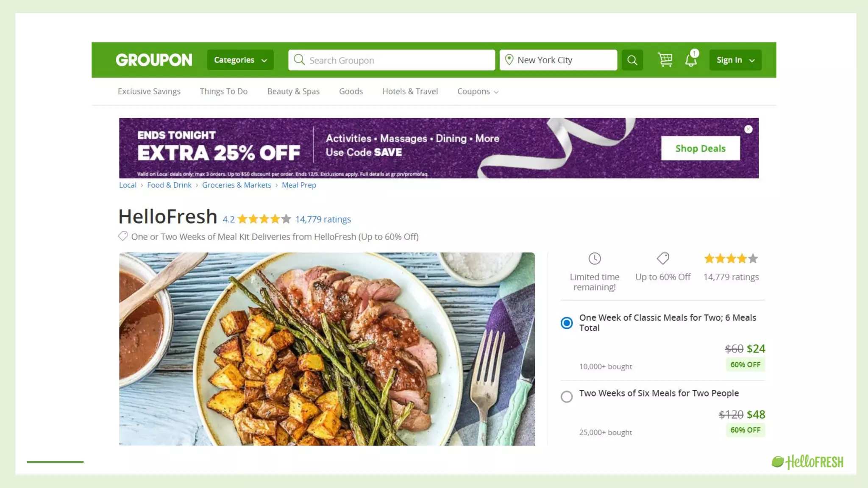The width and height of the screenshot is (868, 488).
Task: Expand the Coupons menu
Action: pyautogui.click(x=478, y=91)
